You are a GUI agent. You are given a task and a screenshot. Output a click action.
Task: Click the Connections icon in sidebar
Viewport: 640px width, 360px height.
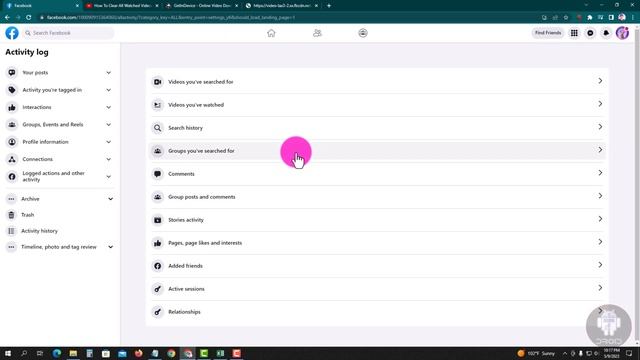click(12, 159)
